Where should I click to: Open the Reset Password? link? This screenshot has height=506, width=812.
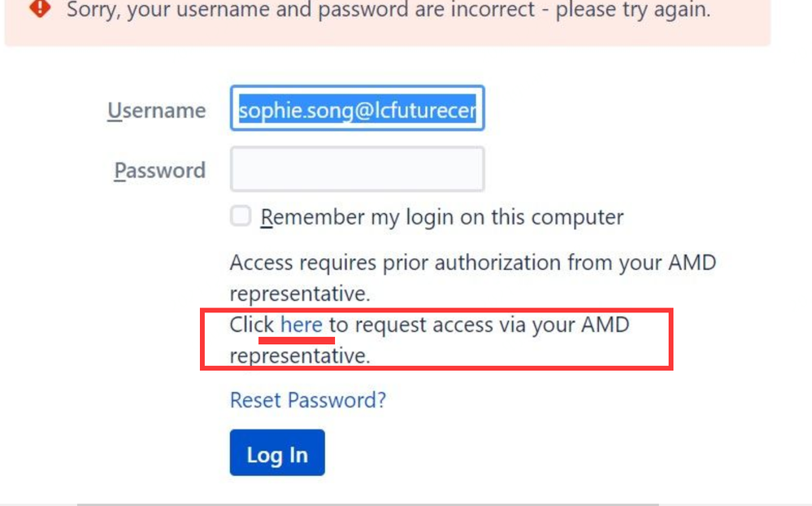pos(308,399)
